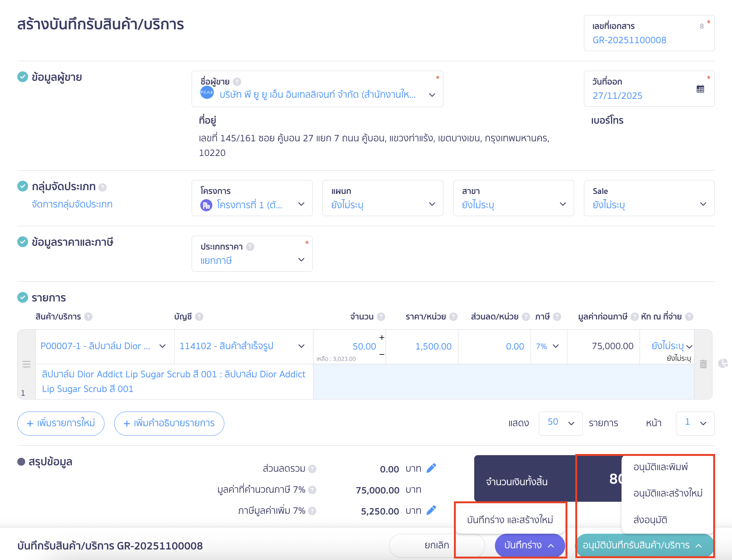The height and width of the screenshot is (560, 732).
Task: Edit 7% VAT amount with pencil icon
Action: tap(431, 510)
